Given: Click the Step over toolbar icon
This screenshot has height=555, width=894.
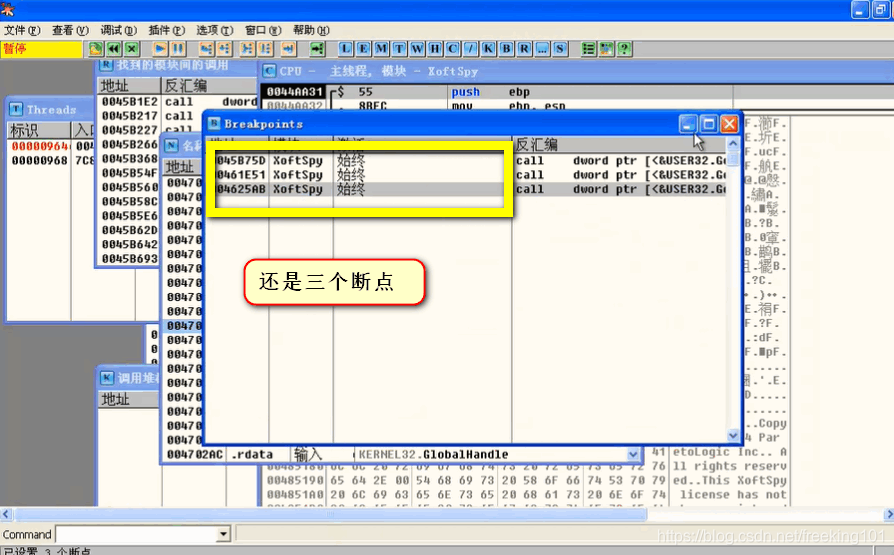Looking at the screenshot, I should pyautogui.click(x=224, y=49).
